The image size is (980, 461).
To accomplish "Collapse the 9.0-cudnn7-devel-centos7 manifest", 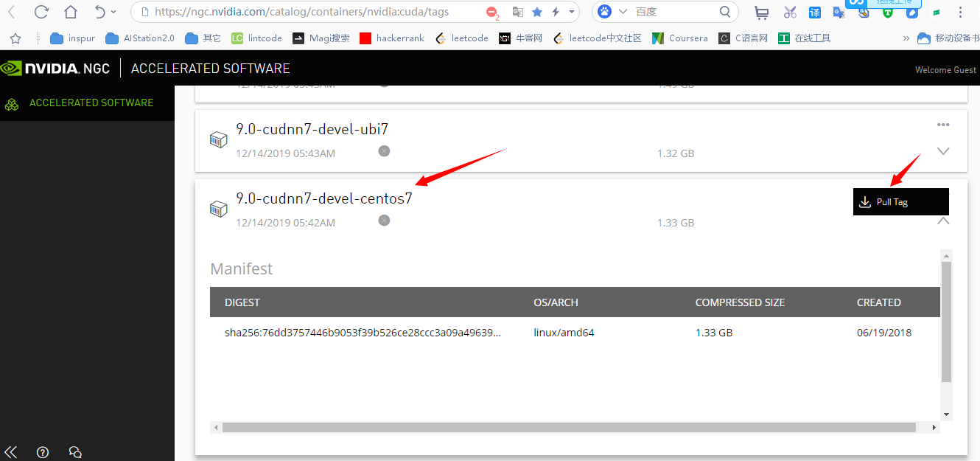I will click(x=942, y=221).
